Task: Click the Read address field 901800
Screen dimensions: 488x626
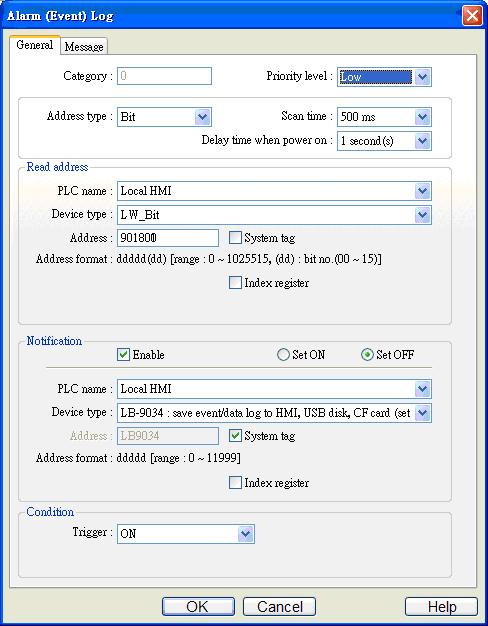Action: 168,238
